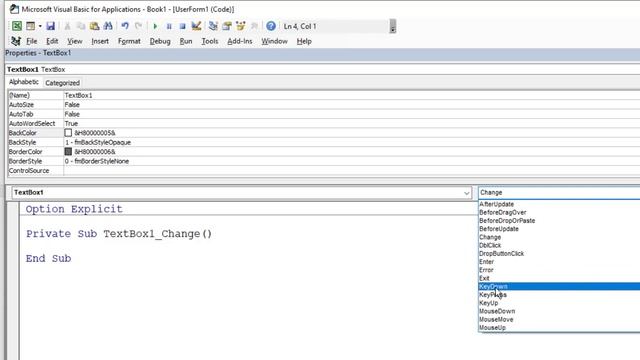This screenshot has height=360, width=640.
Task: Choose AfterUpdate from the event list
Action: (559, 204)
